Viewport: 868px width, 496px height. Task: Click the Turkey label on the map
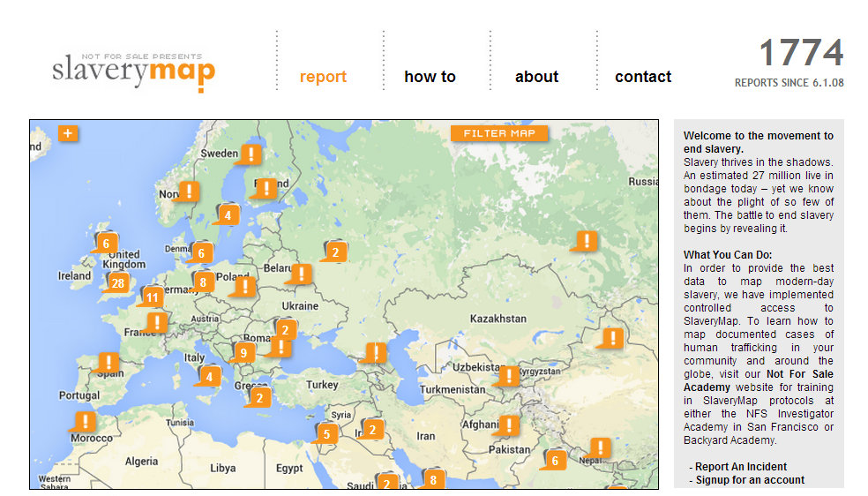point(322,385)
